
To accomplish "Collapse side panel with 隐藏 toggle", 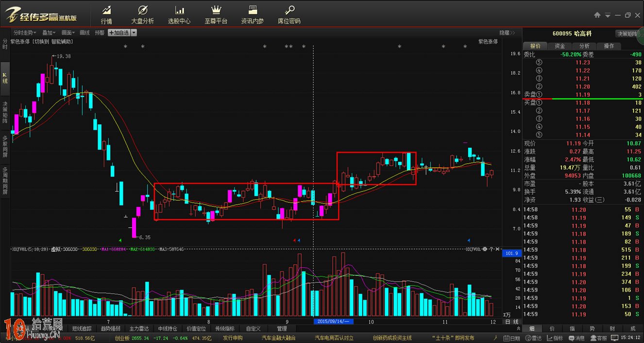I will coord(508,33).
